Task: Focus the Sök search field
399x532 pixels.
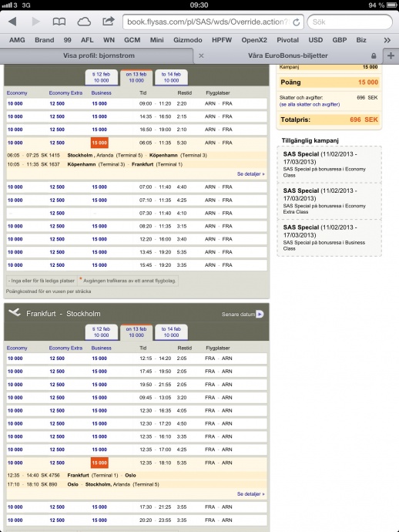Action: pyautogui.click(x=350, y=22)
